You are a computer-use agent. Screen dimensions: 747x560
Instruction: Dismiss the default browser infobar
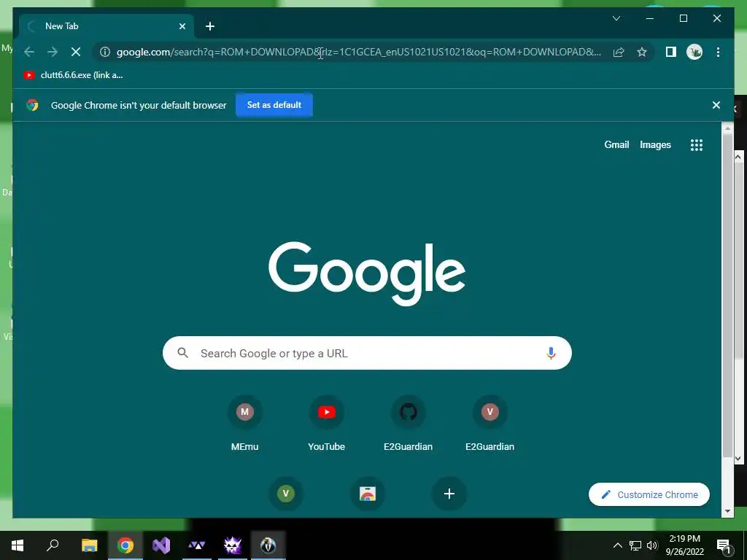coord(716,105)
